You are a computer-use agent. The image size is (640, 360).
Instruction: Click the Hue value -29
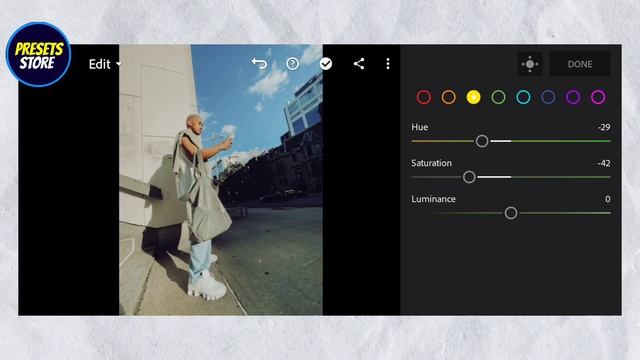[x=604, y=127]
